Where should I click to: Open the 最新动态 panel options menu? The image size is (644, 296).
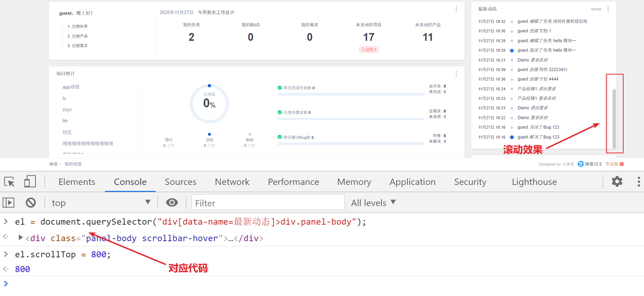point(608,9)
